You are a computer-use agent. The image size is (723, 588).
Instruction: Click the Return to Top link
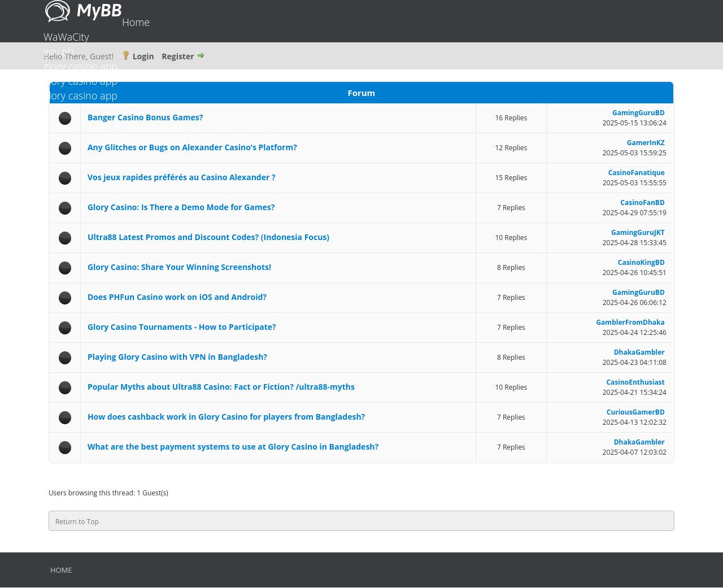pyautogui.click(x=77, y=521)
